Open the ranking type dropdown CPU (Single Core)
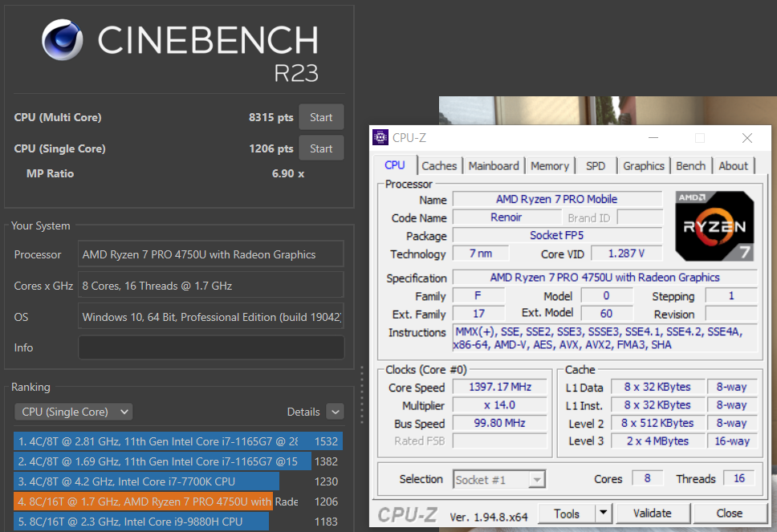Screen dimensions: 777x532 (x=73, y=412)
